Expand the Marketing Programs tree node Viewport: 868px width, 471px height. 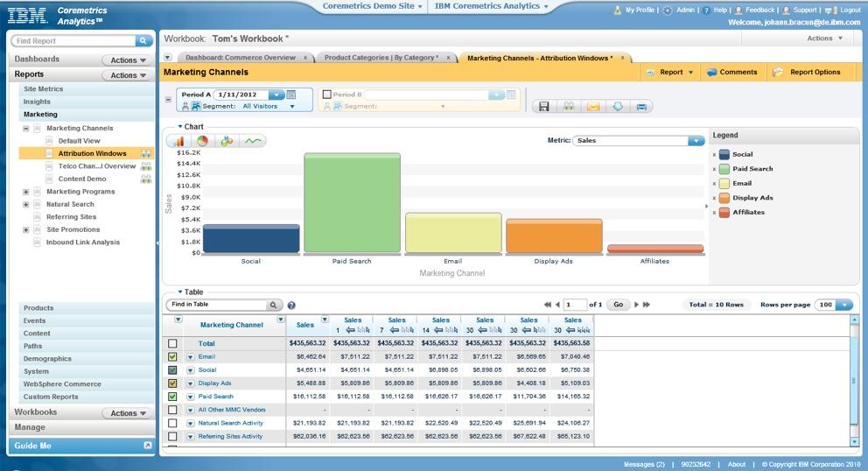[x=25, y=192]
